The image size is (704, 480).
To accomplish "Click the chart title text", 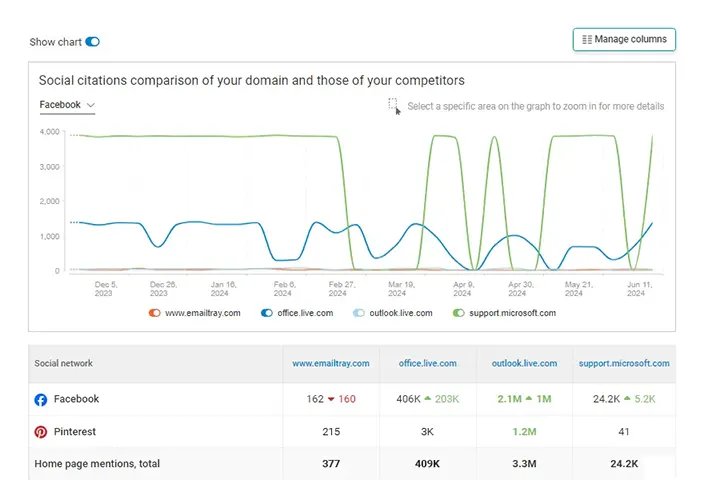I will point(251,80).
